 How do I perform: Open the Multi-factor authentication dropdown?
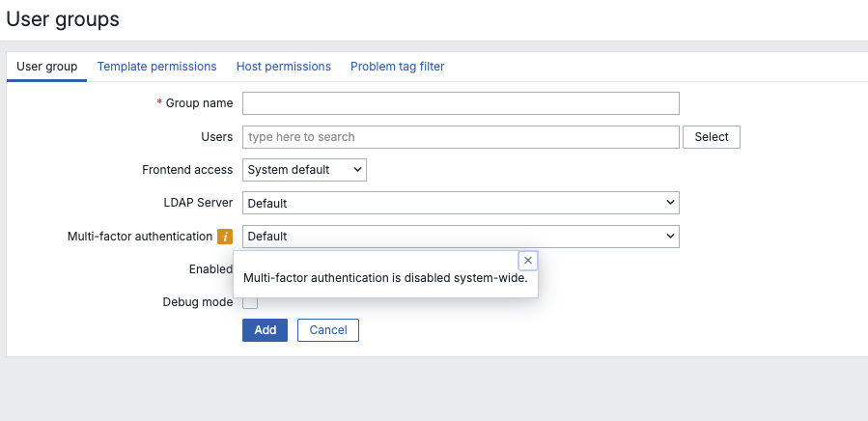point(461,237)
